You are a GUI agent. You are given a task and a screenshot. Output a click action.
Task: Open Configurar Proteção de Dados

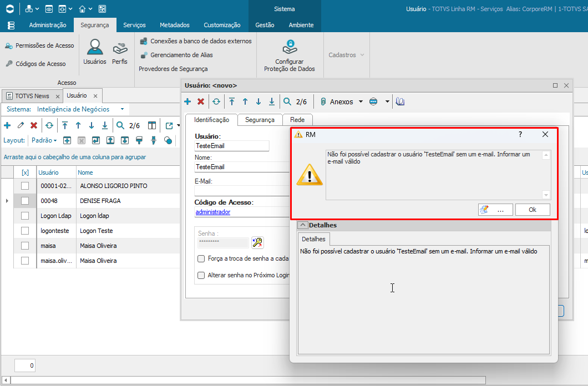click(289, 55)
